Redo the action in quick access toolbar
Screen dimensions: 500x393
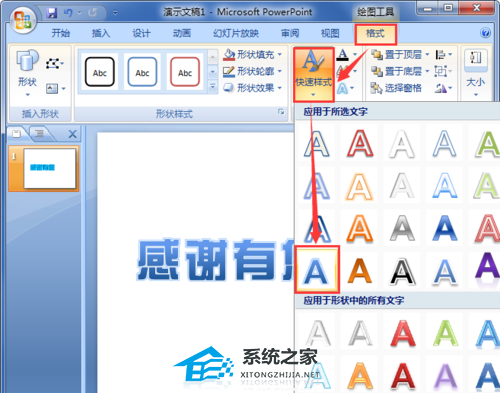92,13
